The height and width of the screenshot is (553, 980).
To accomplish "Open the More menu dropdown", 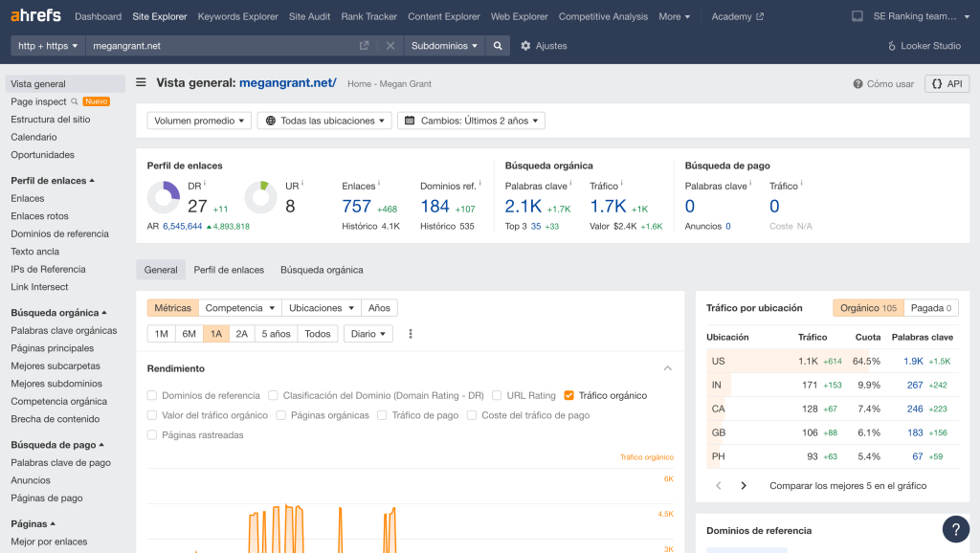I will tap(675, 16).
